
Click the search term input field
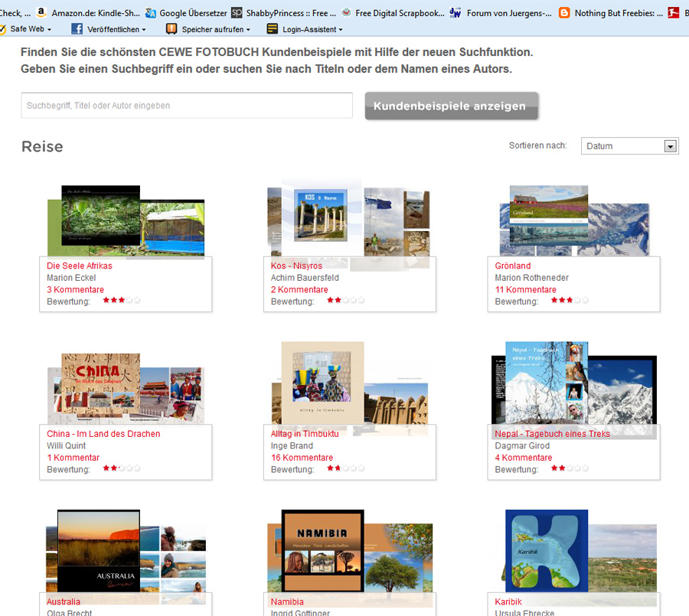click(x=187, y=106)
